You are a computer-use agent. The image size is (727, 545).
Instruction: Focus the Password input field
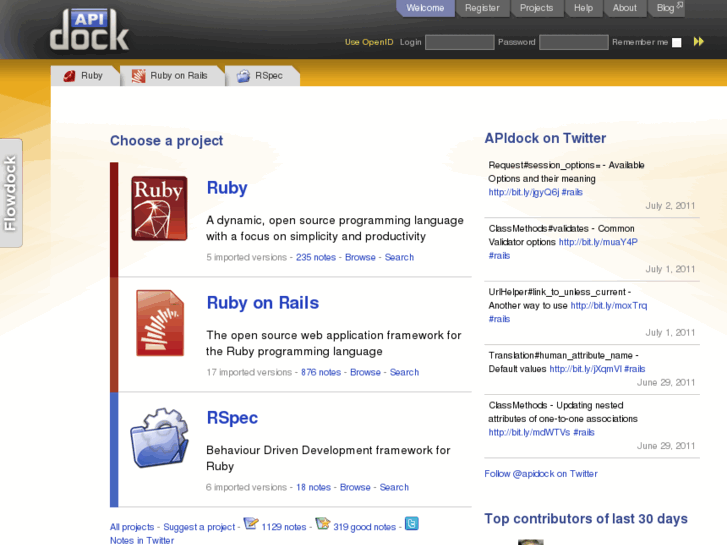point(574,42)
